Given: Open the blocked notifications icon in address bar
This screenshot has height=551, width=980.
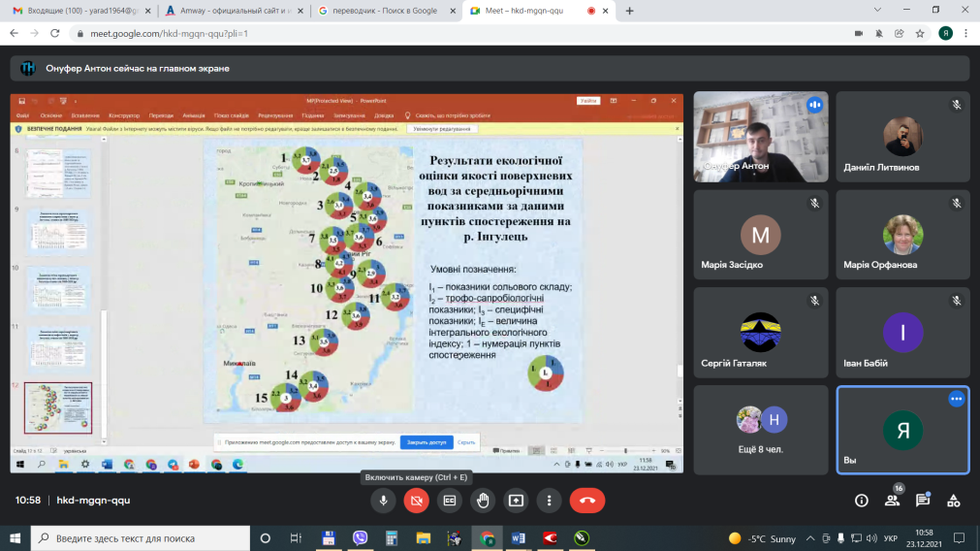Looking at the screenshot, I should (x=879, y=33).
